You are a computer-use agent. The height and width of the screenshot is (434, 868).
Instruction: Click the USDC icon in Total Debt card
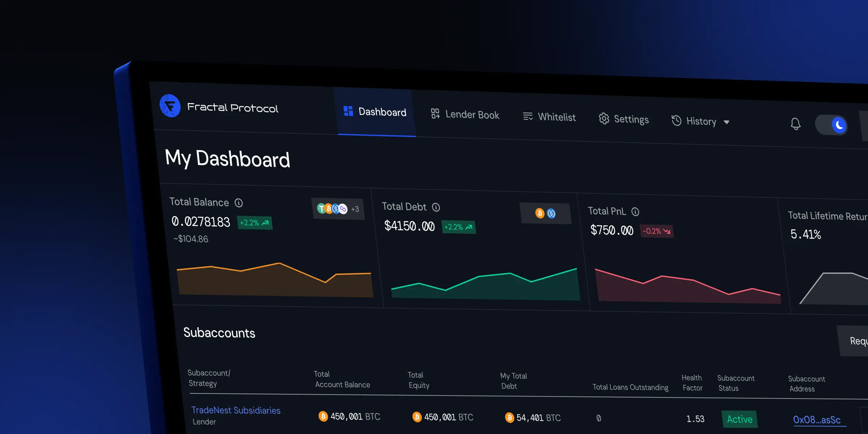coord(550,213)
